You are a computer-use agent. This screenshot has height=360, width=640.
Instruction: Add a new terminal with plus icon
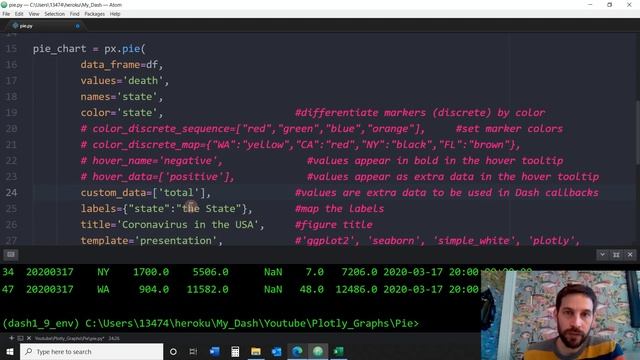pos(11,338)
